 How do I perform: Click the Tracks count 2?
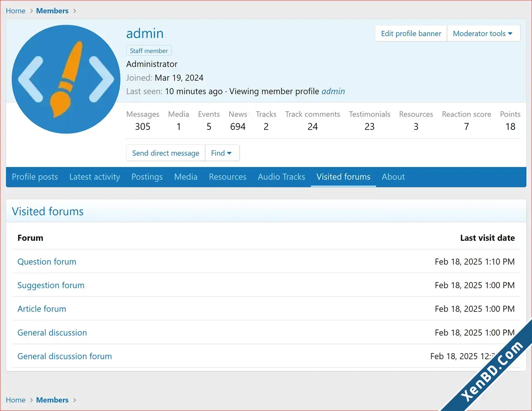(266, 127)
